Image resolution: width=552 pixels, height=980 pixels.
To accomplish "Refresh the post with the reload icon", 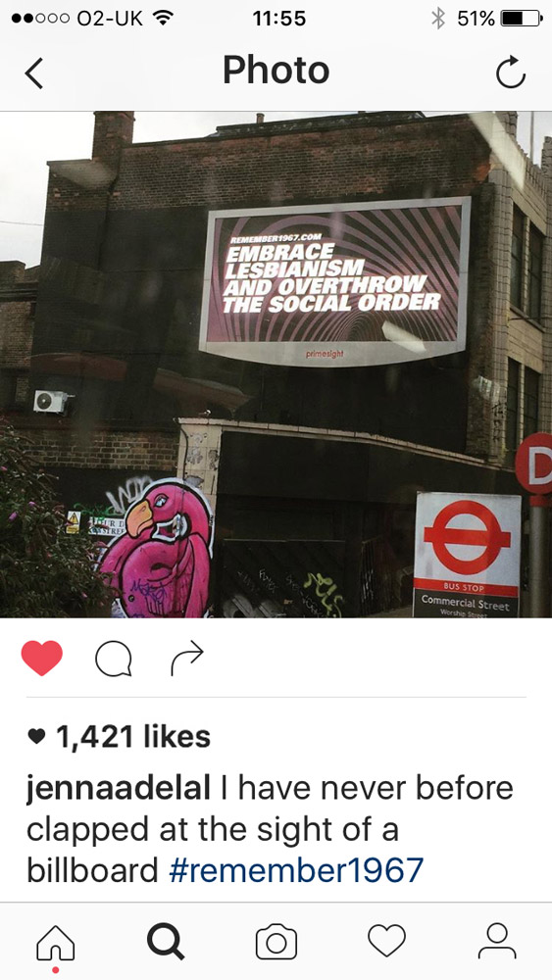I will click(511, 72).
